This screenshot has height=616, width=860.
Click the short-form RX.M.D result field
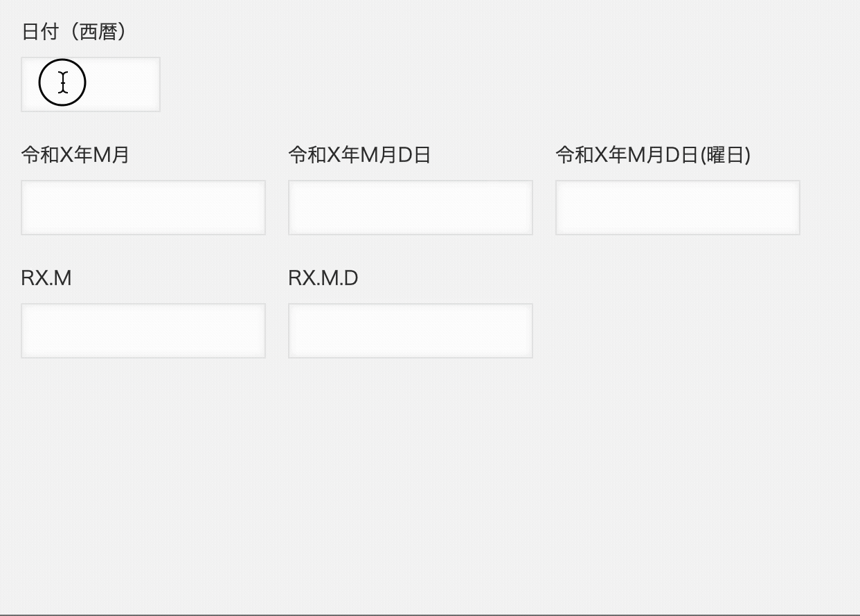(410, 331)
